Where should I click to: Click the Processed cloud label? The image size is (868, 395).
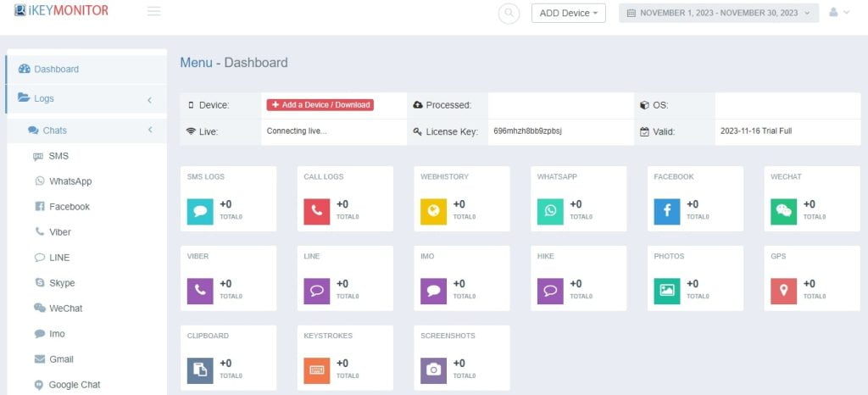[x=442, y=105]
